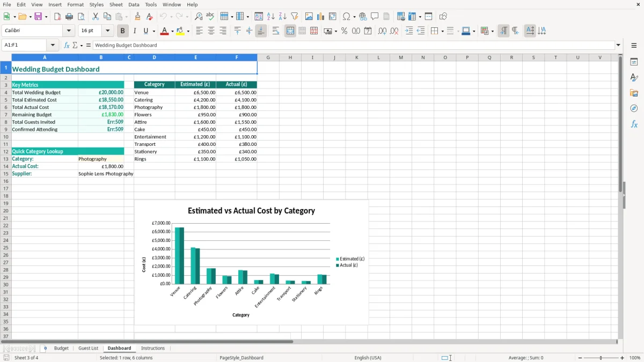
Task: Cut the selected cells
Action: [95, 16]
